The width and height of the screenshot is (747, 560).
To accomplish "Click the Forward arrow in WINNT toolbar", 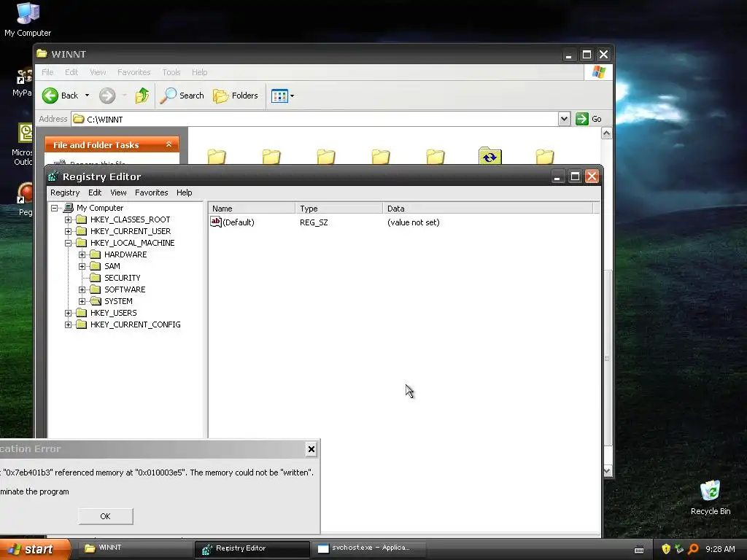I will 107,96.
